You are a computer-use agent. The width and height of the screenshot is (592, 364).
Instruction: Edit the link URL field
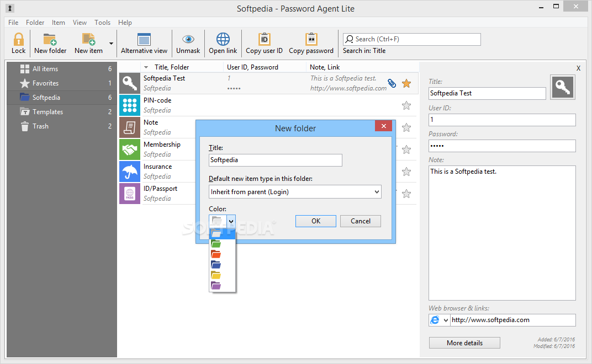(x=513, y=320)
